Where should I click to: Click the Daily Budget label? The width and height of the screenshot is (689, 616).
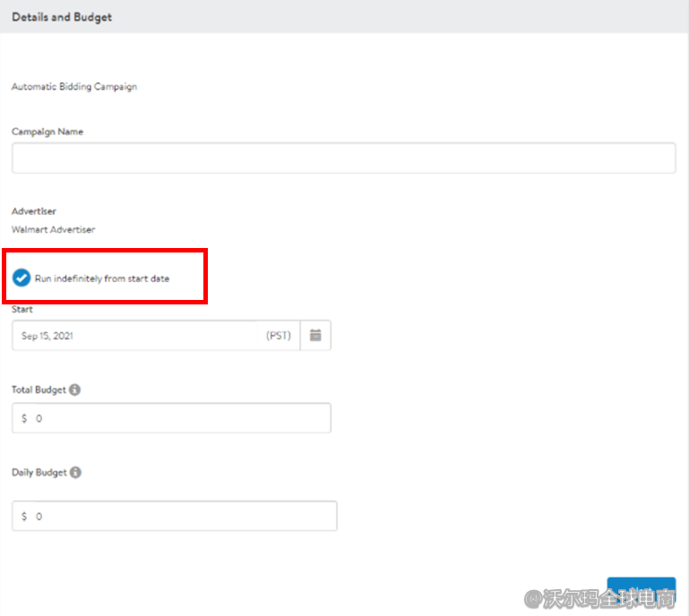[39, 473]
